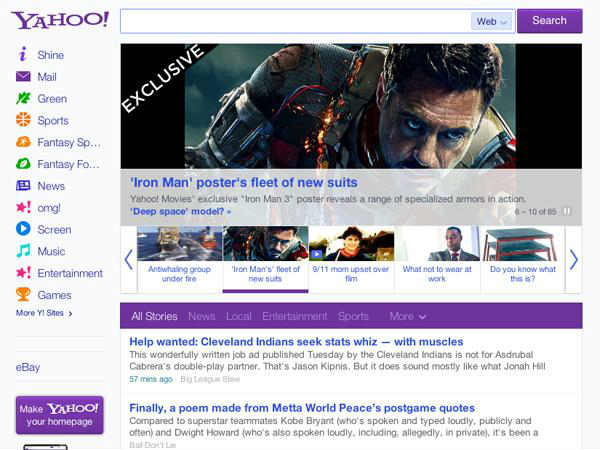Expand the More stories dropdown
The image size is (600, 450).
408,316
